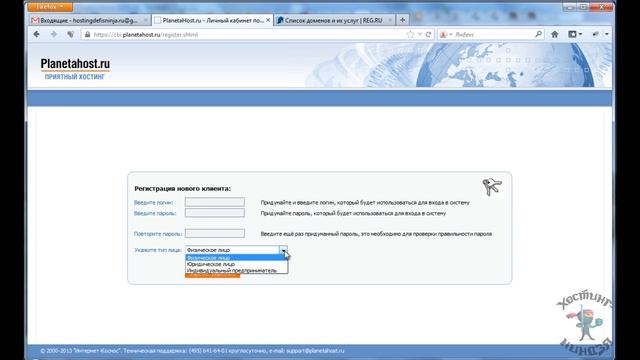Viewport: 640px width, 360px height.
Task: Reload the page with the refresh icon
Action: pyautogui.click(x=428, y=35)
